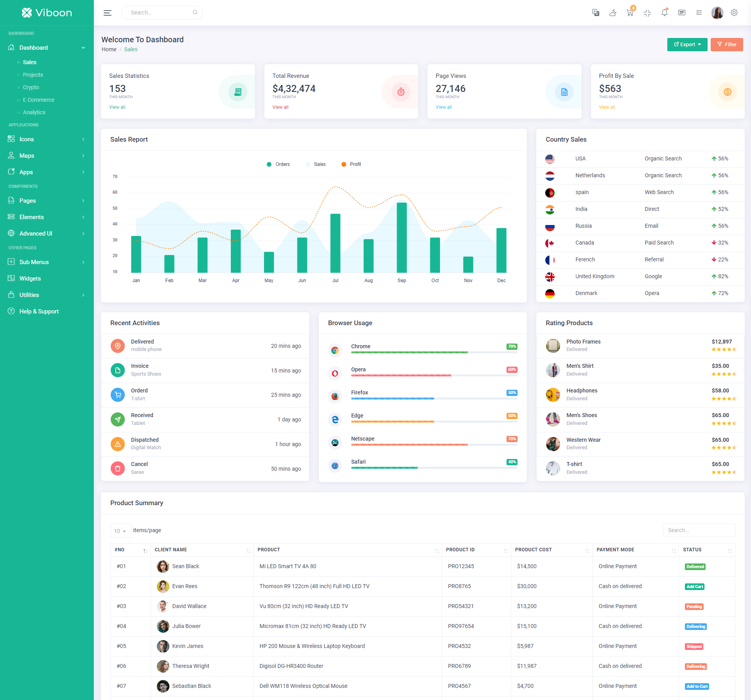The height and width of the screenshot is (700, 751).
Task: Open the language translation icon
Action: [595, 13]
